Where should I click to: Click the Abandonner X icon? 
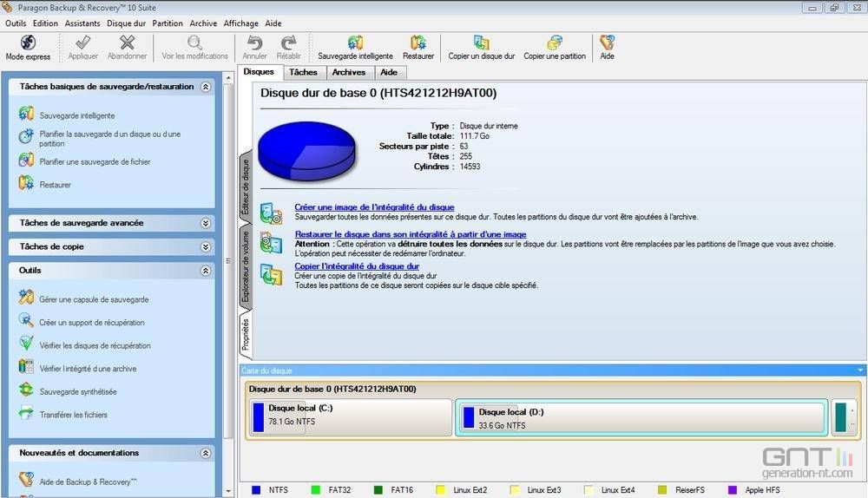point(128,43)
